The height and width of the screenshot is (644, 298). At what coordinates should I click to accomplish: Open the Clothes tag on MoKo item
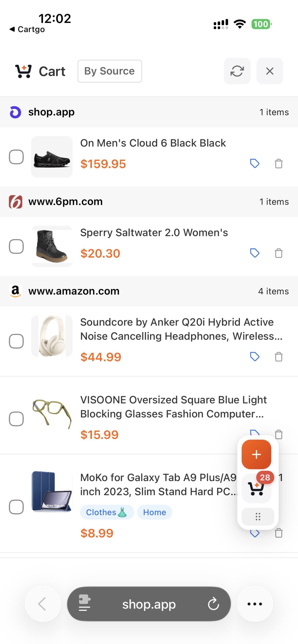(107, 512)
